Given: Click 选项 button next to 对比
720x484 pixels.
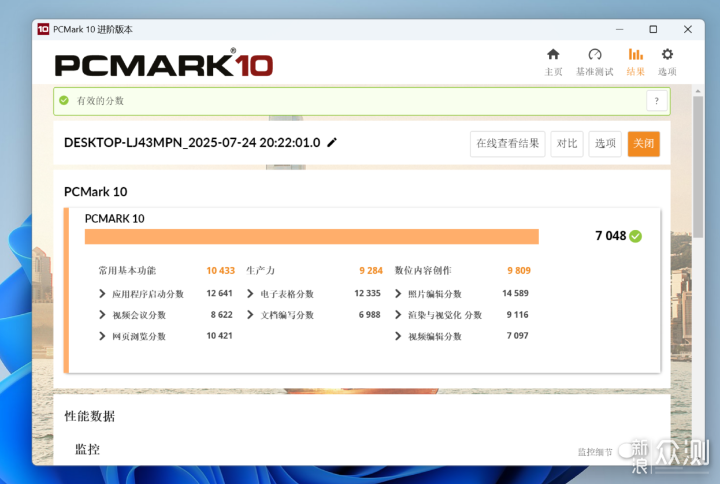Looking at the screenshot, I should coord(605,144).
